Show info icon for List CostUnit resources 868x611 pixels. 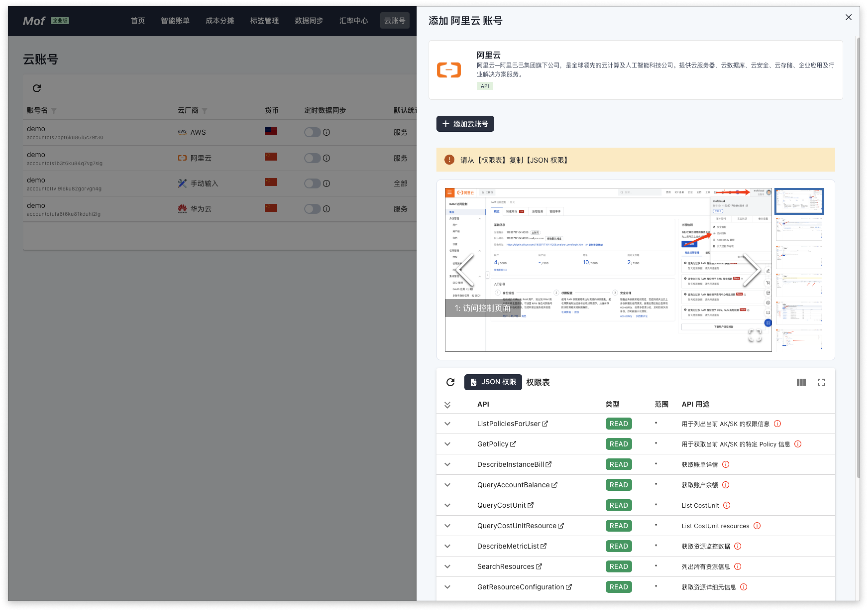pyautogui.click(x=757, y=526)
